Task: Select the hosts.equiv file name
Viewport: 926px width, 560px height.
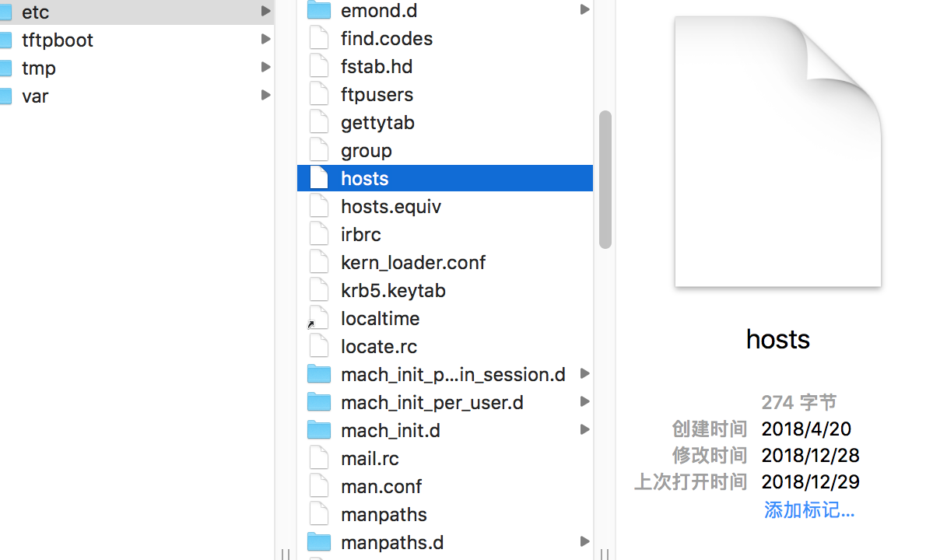Action: [391, 207]
